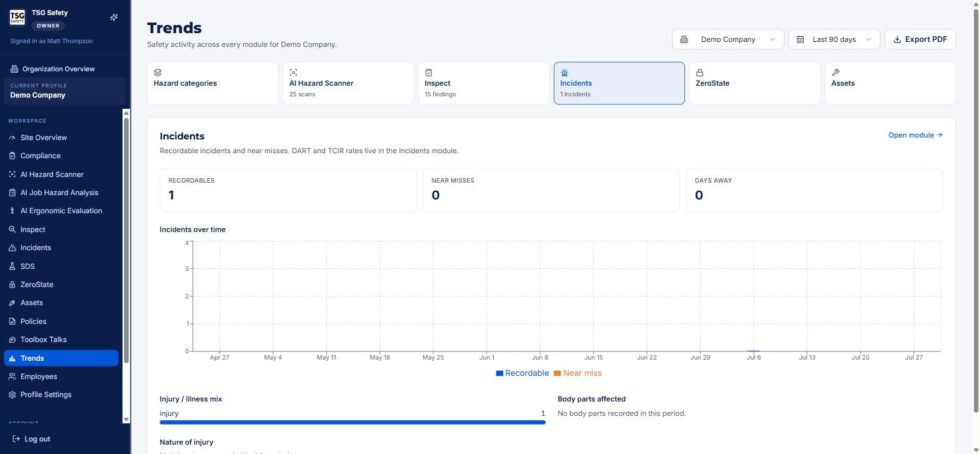The width and height of the screenshot is (980, 454).
Task: Click the Assets wrench icon in sidebar
Action: click(x=12, y=303)
